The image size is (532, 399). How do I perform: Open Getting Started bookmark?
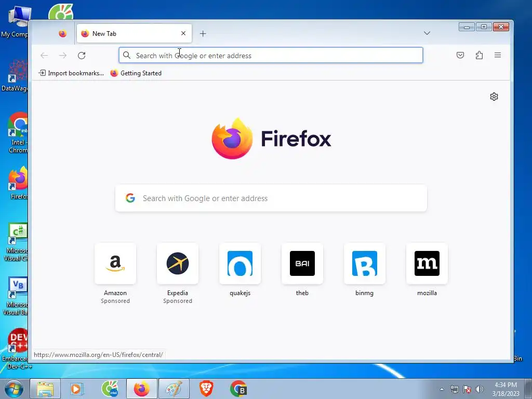pos(136,73)
